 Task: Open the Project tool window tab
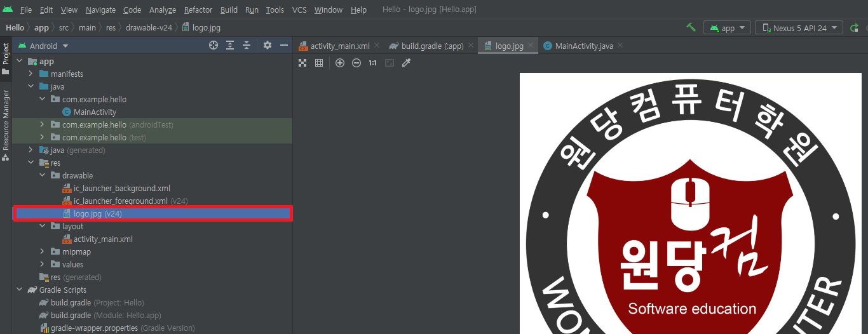coord(6,58)
